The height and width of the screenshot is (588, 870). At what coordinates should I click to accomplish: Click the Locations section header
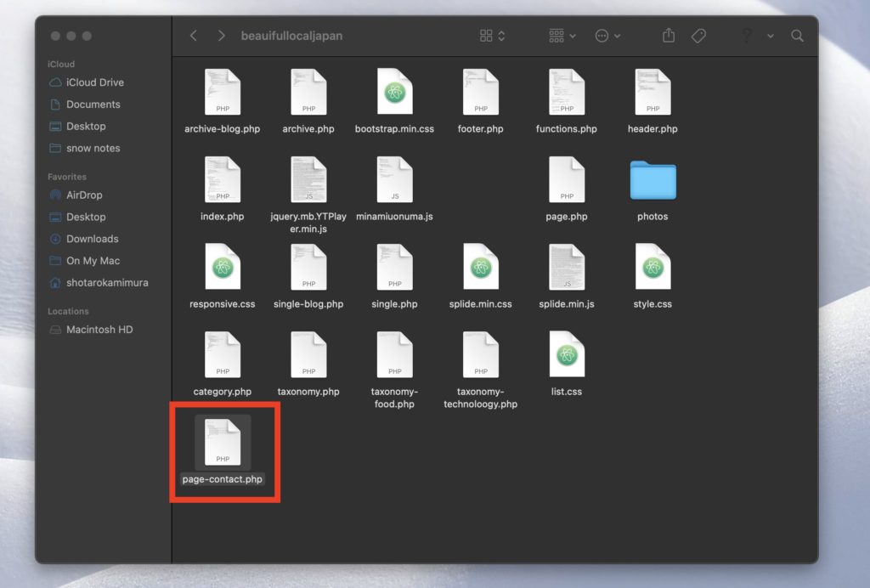click(x=68, y=312)
